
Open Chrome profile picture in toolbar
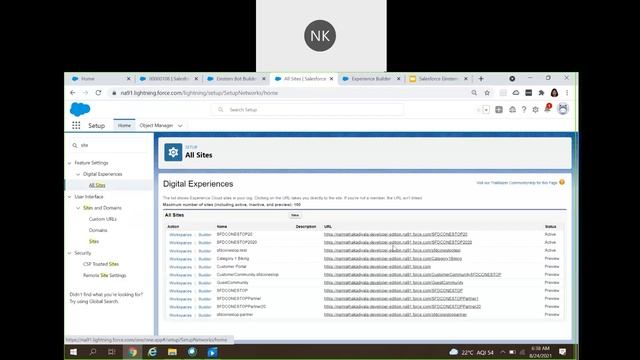[x=554, y=93]
